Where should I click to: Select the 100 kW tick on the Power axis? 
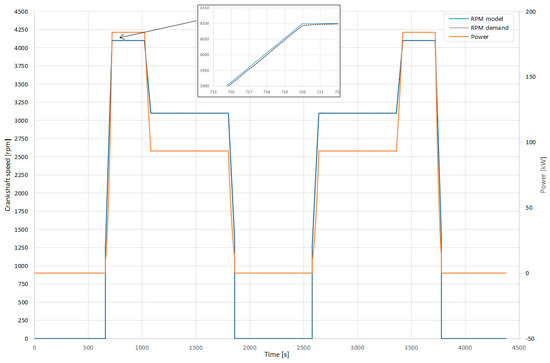pyautogui.click(x=531, y=142)
